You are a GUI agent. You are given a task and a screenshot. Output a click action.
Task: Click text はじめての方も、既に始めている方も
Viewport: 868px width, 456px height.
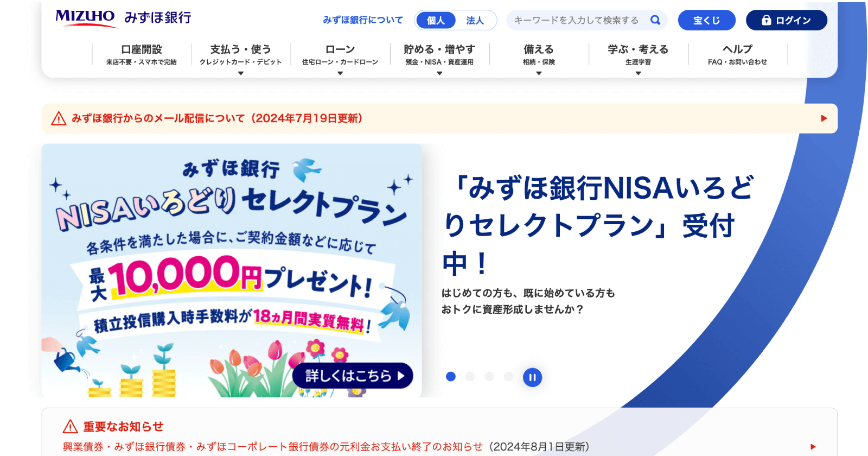click(528, 293)
